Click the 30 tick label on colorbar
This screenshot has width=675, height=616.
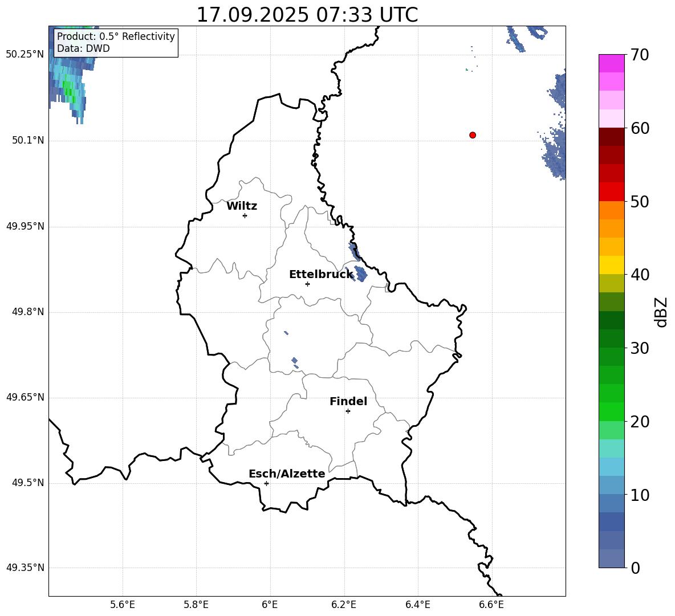coord(640,348)
